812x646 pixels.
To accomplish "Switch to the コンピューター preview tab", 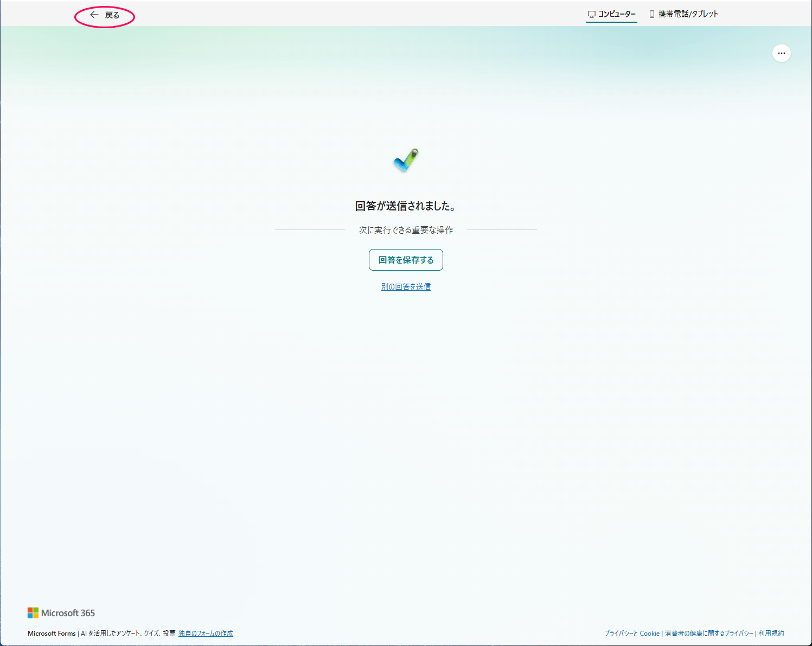I will [x=617, y=14].
